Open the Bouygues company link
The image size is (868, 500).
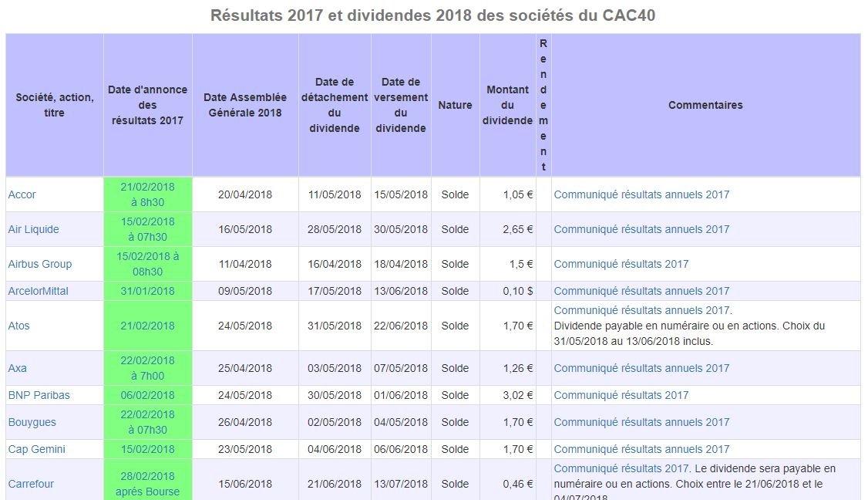pos(32,422)
